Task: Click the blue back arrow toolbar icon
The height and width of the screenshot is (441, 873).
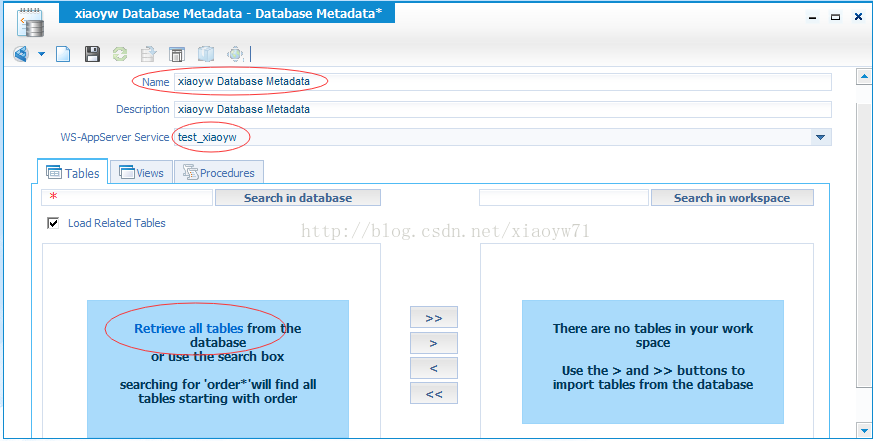Action: coord(22,54)
